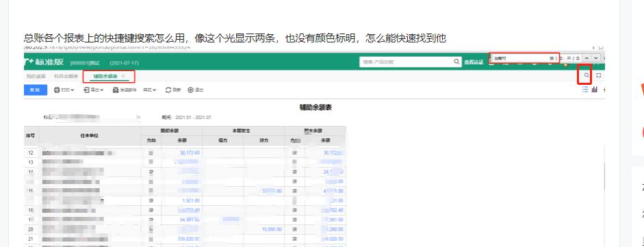Screen dimensions: 644x247
Task: Open the 30,172.60 opening balance amount in row 12
Action: tap(190, 153)
